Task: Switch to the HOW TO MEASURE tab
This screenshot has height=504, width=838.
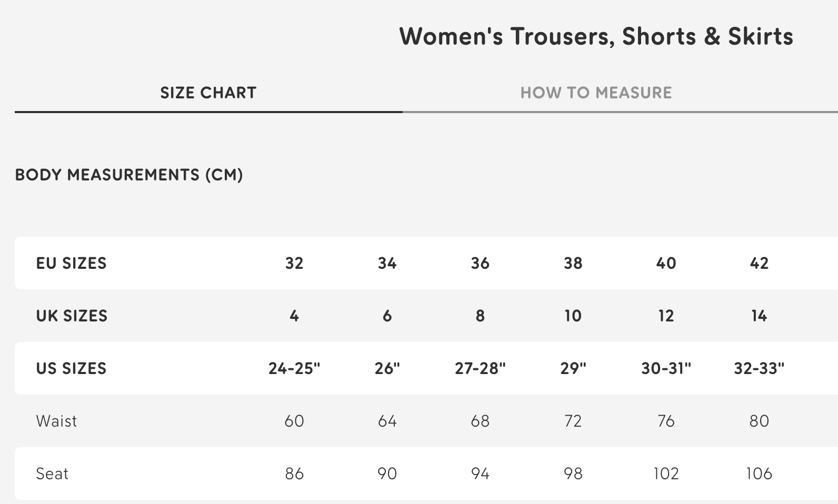Action: [596, 93]
